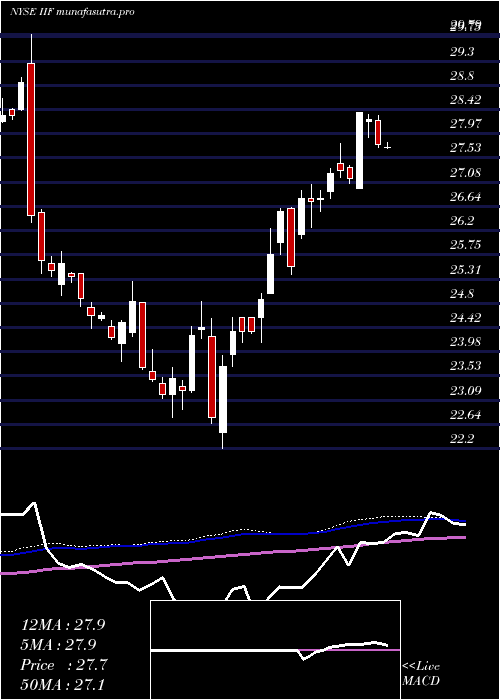Click the 22.64 price level label
Image resolution: width=500 pixels, height=700 pixels.
(466, 415)
